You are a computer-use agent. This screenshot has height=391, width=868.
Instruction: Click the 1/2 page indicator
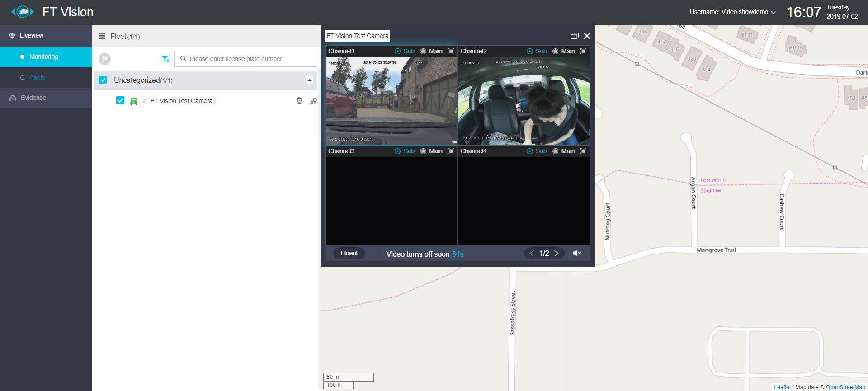544,253
